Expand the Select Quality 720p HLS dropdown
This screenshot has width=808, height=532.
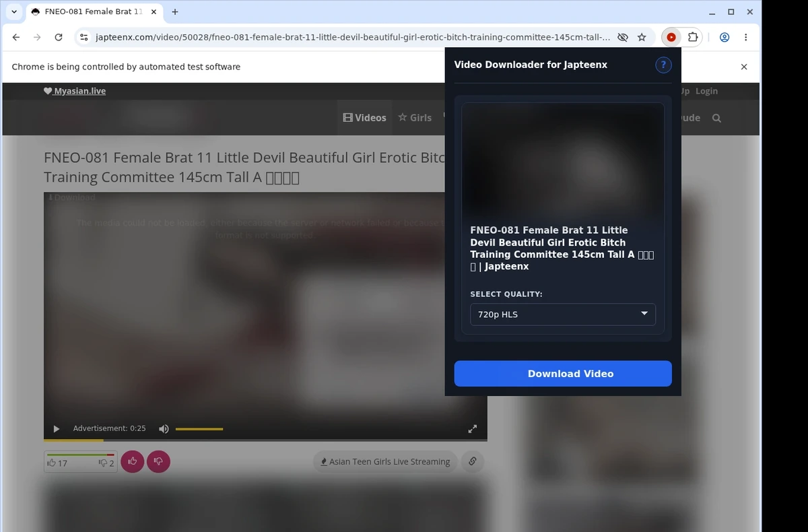563,314
